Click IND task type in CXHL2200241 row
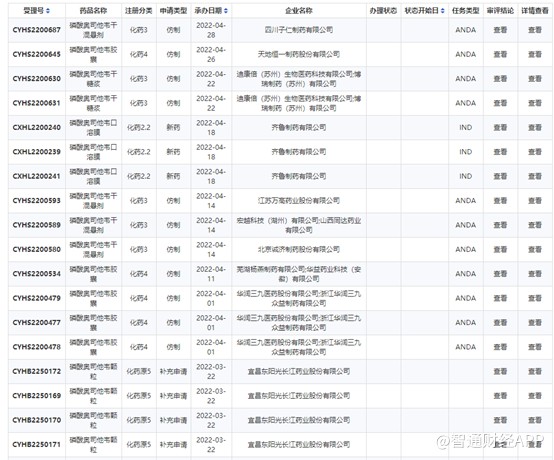The width and height of the screenshot is (554, 460). click(x=466, y=176)
